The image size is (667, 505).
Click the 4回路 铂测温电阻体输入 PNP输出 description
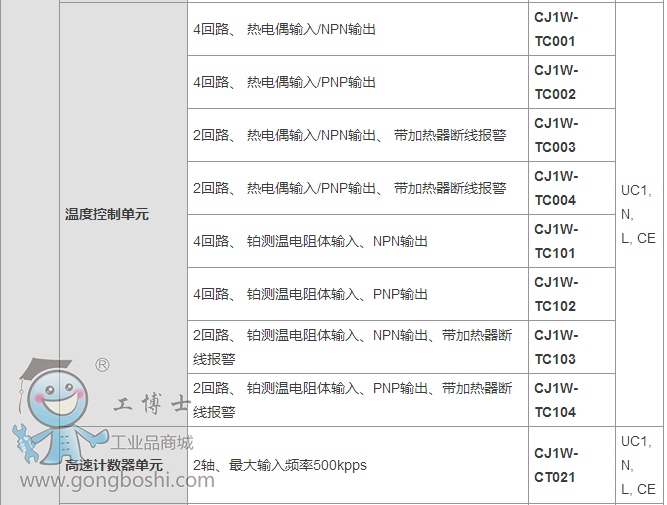(x=310, y=294)
